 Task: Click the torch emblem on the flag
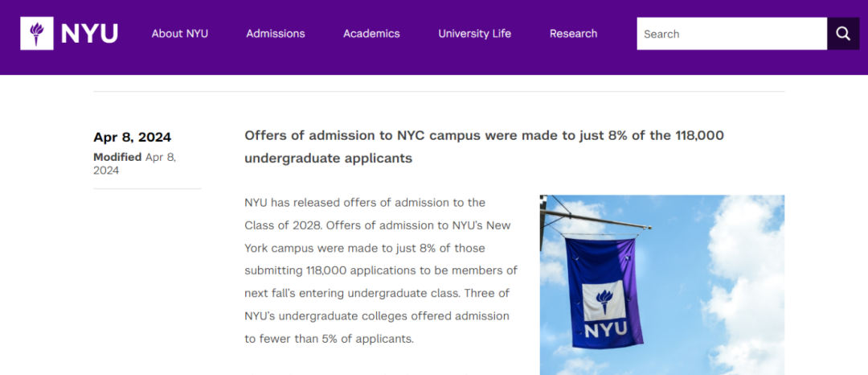pyautogui.click(x=604, y=301)
